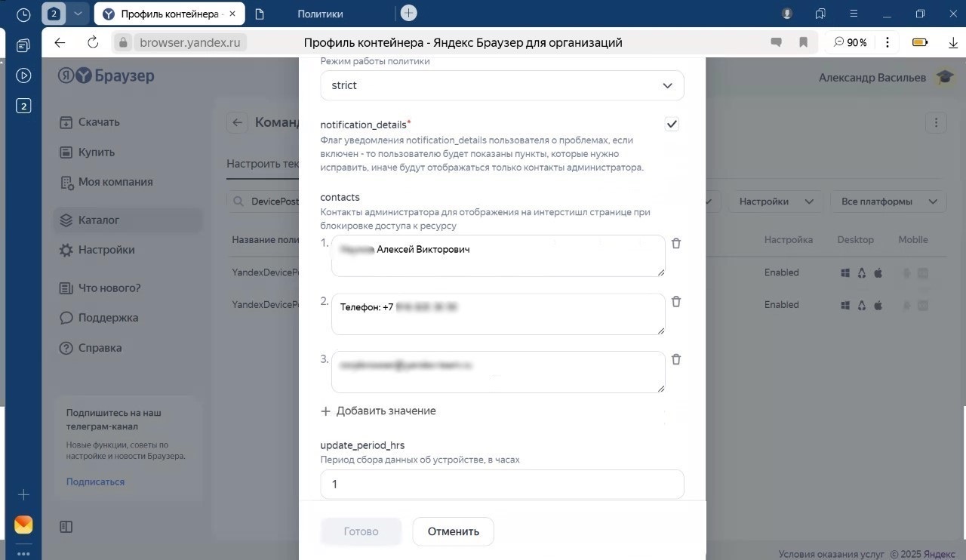Viewport: 966px width, 560px height.
Task: Click contact field with Алексей Викторович
Action: coord(498,256)
